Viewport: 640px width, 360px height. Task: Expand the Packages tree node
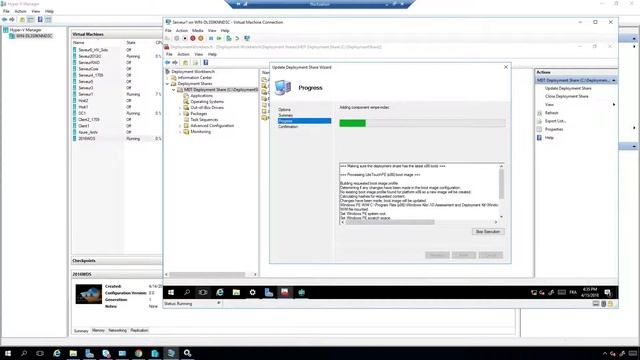pos(180,114)
